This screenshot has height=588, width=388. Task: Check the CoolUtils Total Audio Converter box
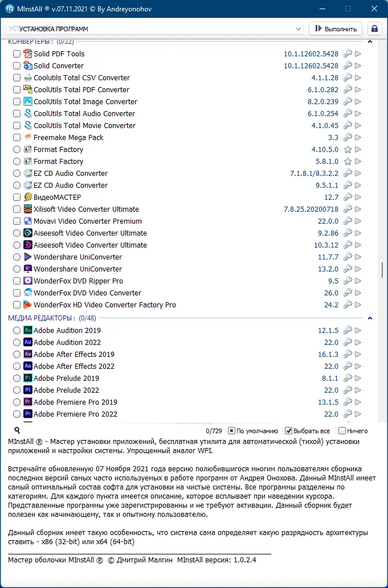[x=17, y=113]
